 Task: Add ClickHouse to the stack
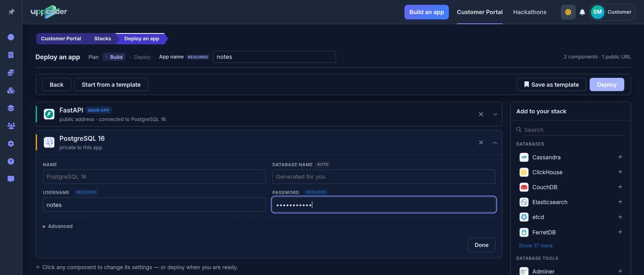[x=620, y=172]
